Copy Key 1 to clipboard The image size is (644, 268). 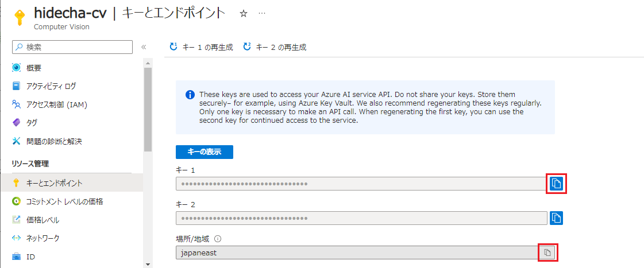coord(556,184)
